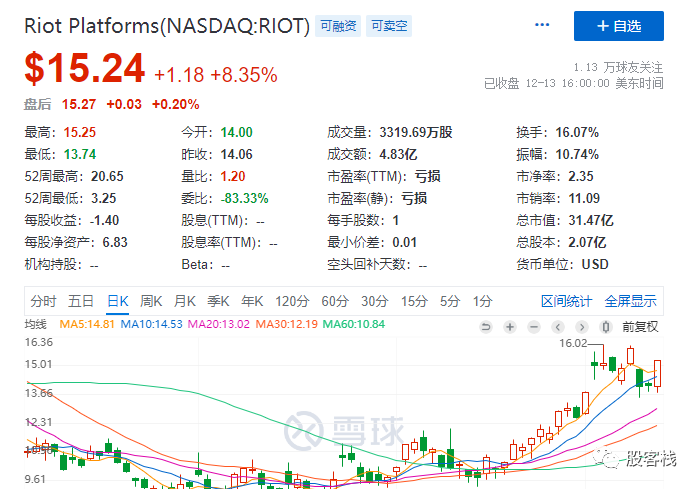
Task: Click the 委比 value -83.33%
Action: tap(244, 198)
